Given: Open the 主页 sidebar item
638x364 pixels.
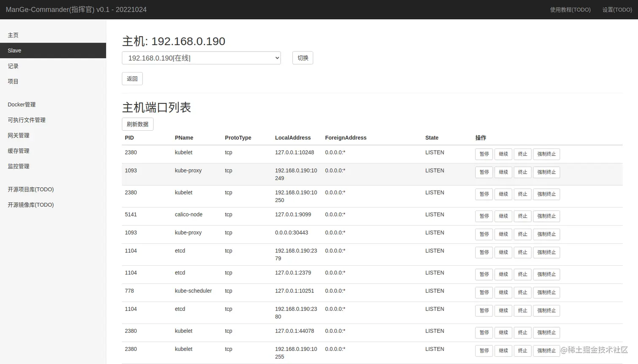Looking at the screenshot, I should [13, 35].
